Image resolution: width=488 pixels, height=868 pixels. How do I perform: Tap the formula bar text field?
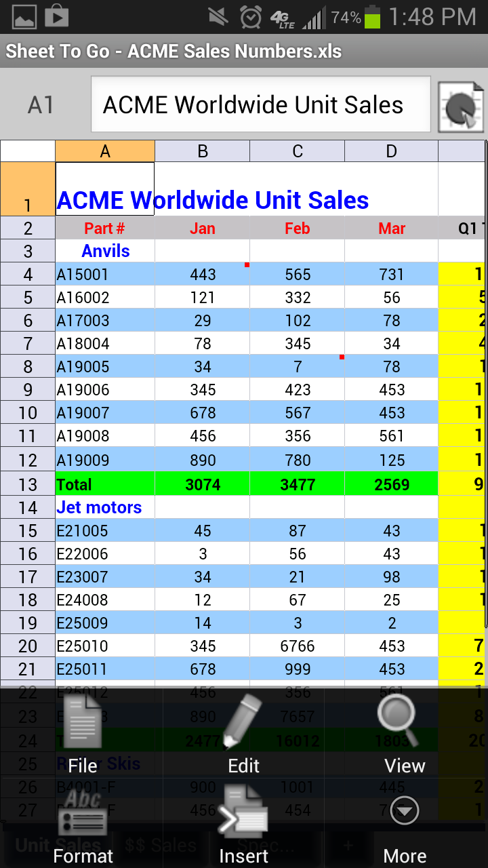coord(261,104)
